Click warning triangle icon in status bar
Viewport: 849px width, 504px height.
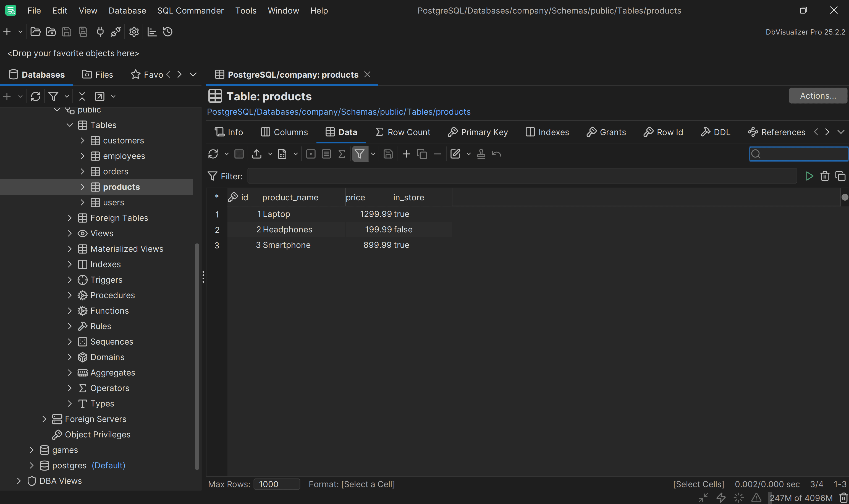coord(756,498)
